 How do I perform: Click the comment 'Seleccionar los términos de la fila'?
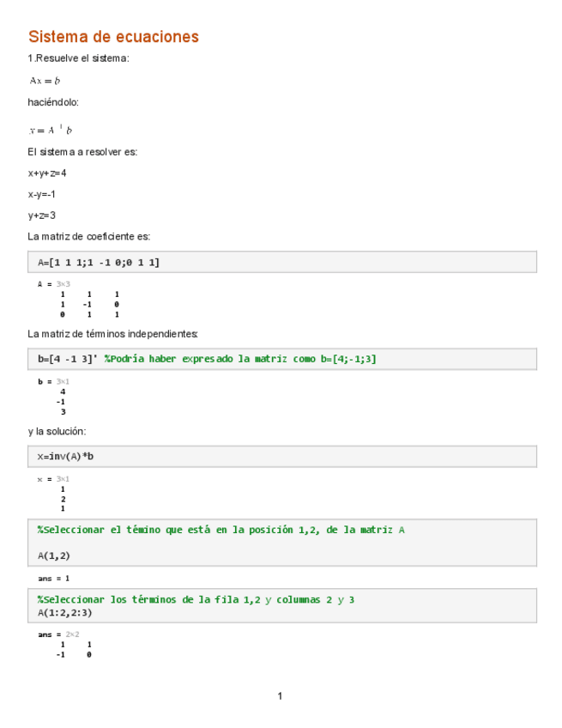coord(196,599)
